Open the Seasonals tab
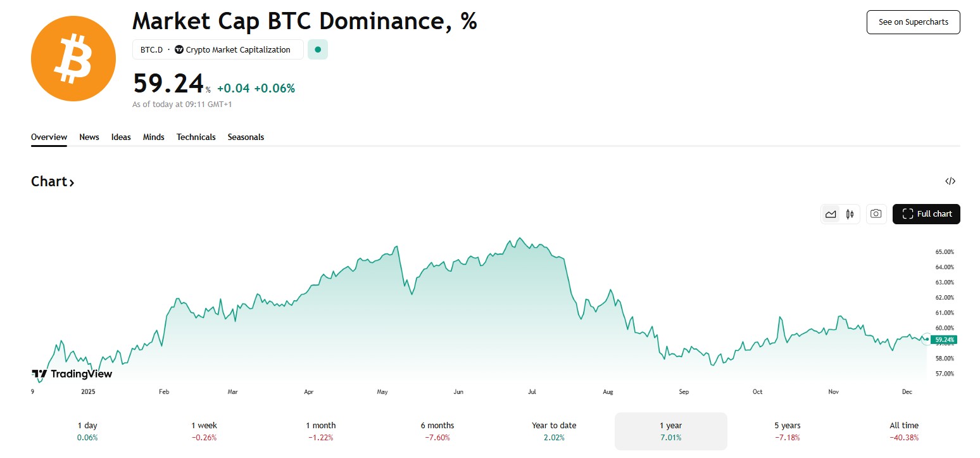Screen dimensions: 980x458 pos(246,137)
